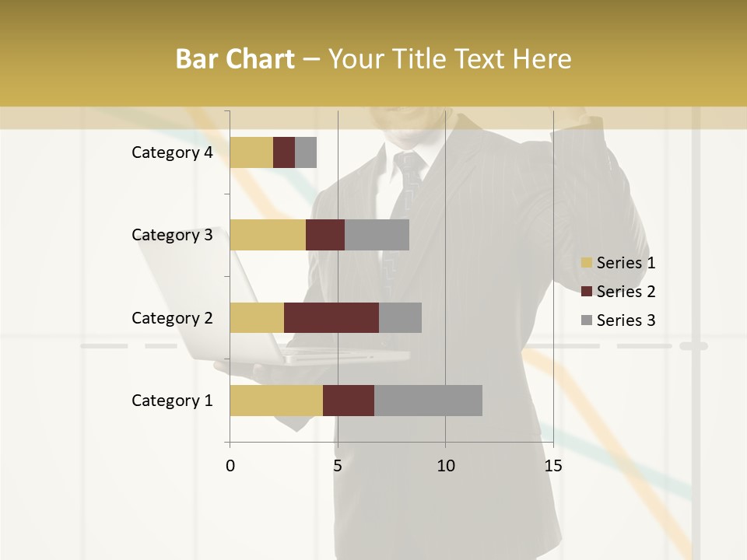747x560 pixels.
Task: Click the gray Series 3 bar in Category 3
Action: [x=377, y=235]
